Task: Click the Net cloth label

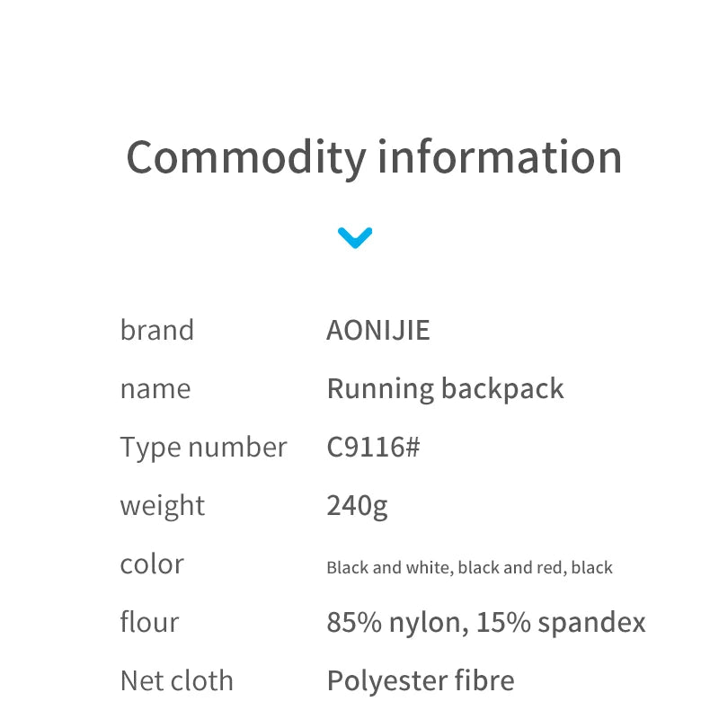Action: click(x=177, y=680)
